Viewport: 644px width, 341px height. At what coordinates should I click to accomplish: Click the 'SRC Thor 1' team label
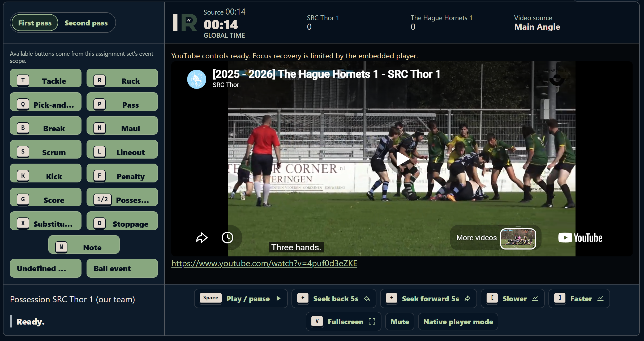(323, 18)
